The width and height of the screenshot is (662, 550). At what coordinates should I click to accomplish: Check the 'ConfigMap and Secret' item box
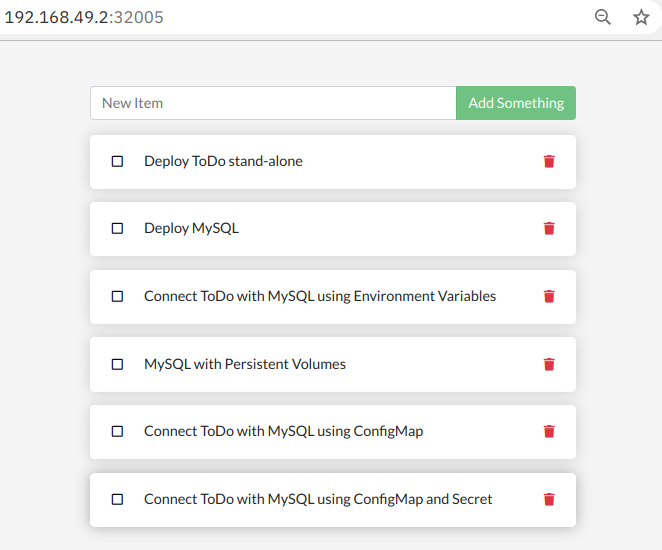(117, 499)
